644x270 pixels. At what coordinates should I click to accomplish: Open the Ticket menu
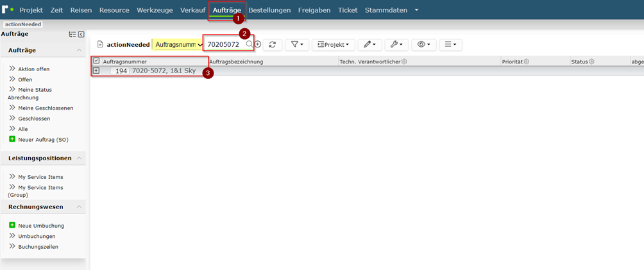click(x=348, y=10)
